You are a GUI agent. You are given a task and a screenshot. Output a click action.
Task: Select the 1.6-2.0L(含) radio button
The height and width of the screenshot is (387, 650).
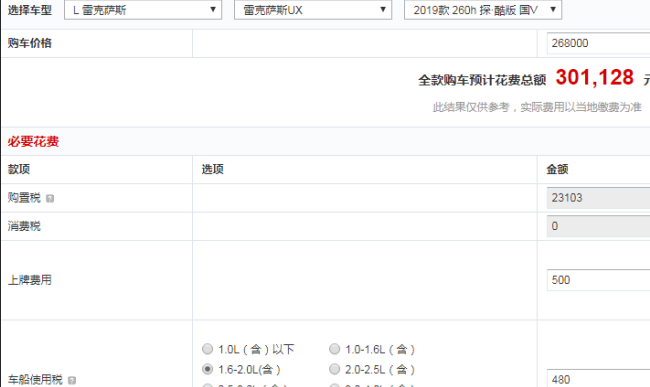[207, 369]
